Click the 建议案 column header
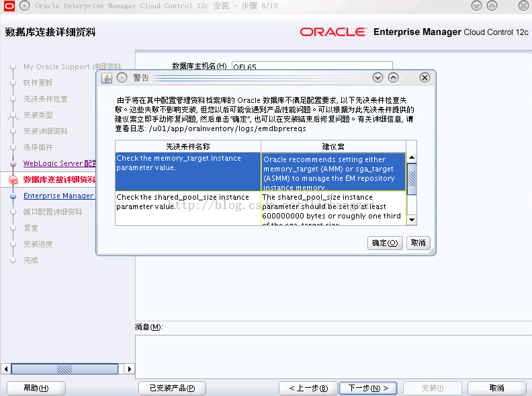Viewport: 532px width, 396px height. [x=333, y=147]
